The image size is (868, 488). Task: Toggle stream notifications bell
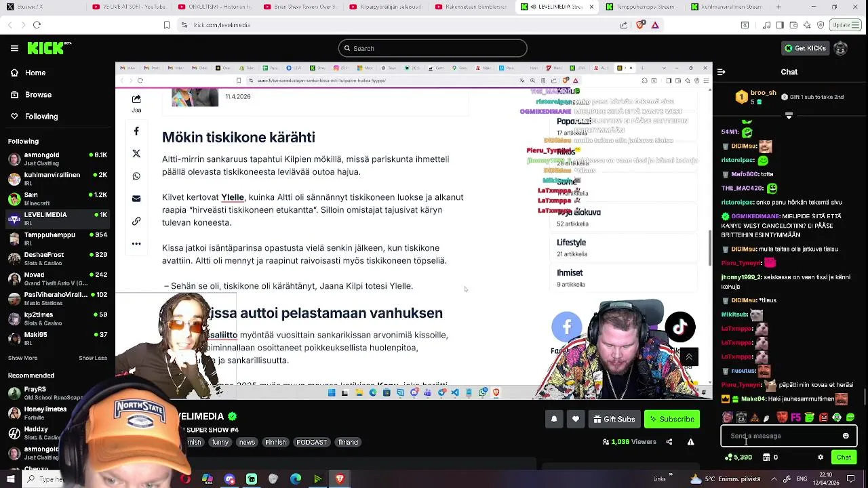click(554, 419)
